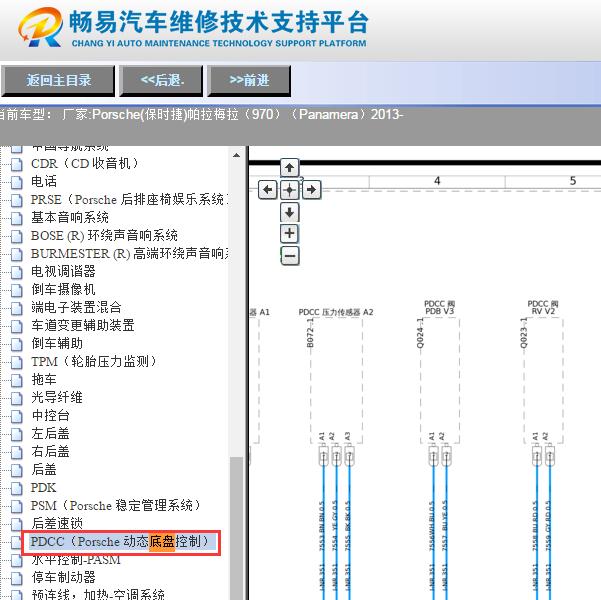This screenshot has width=601, height=600.
Task: Pan the diagram right with the right arrow
Action: pyautogui.click(x=311, y=189)
